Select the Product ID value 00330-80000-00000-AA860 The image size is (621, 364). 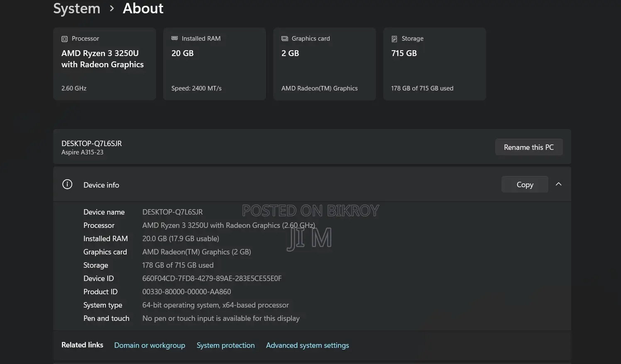(x=186, y=292)
